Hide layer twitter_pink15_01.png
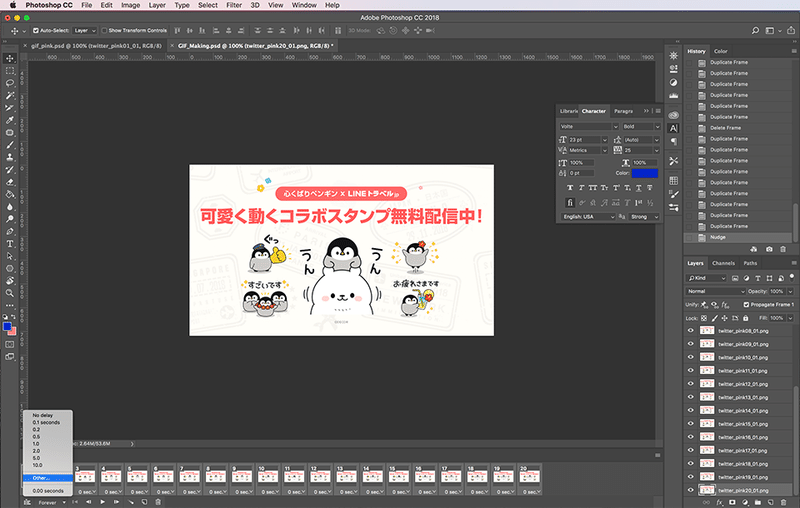800x508 pixels. click(691, 424)
